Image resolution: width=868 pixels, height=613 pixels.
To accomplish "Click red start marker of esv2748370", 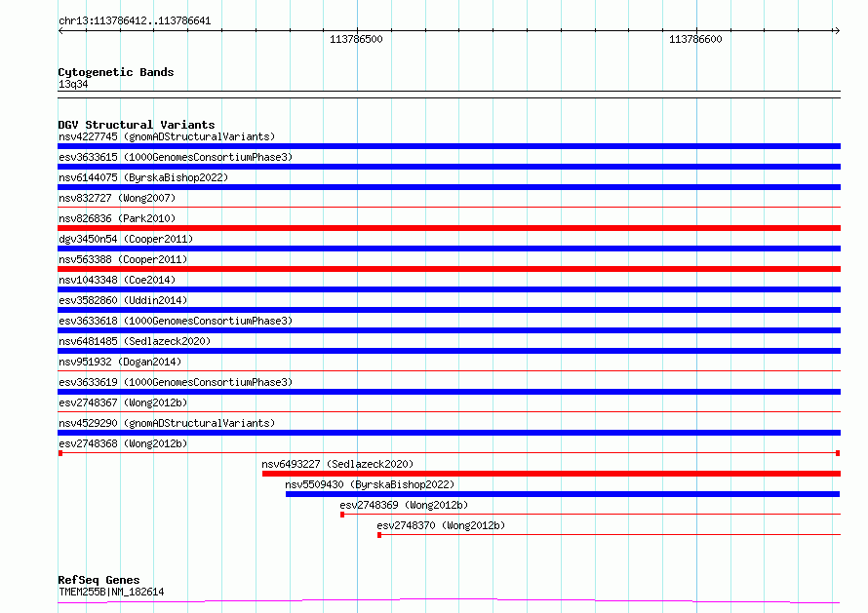I will pos(379,535).
